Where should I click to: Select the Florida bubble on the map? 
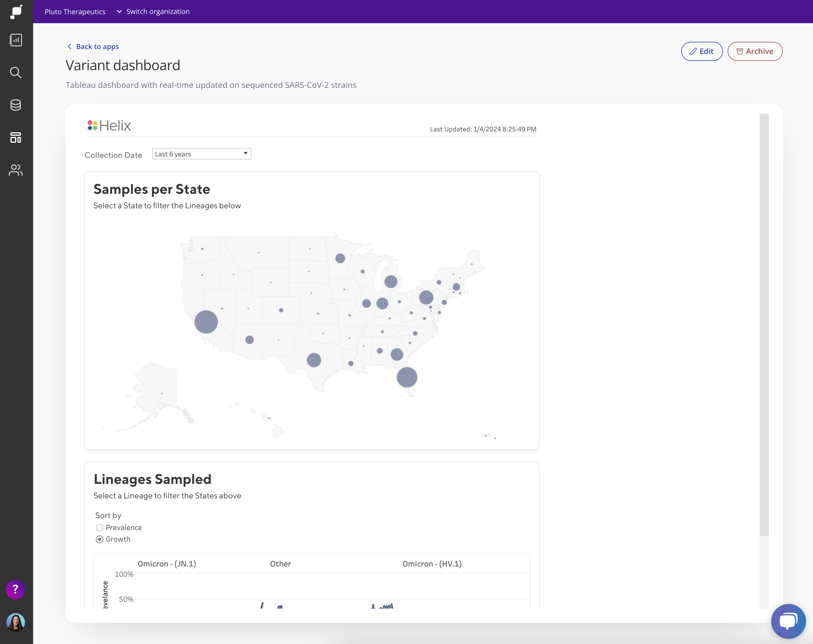coord(407,377)
